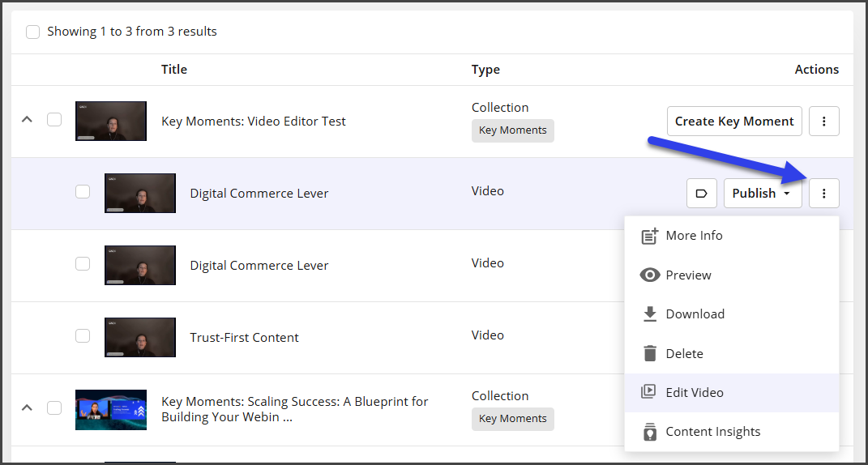Image resolution: width=868 pixels, height=465 pixels.
Task: Click the Trust-First Content thumbnail
Action: point(140,337)
